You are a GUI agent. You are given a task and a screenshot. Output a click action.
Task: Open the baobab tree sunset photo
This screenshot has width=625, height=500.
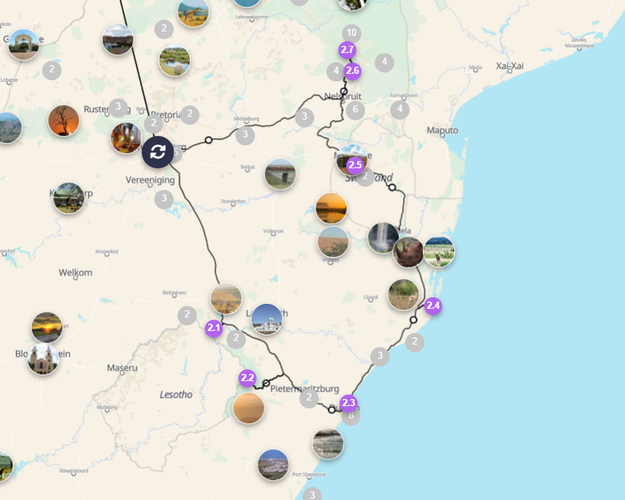[63, 120]
